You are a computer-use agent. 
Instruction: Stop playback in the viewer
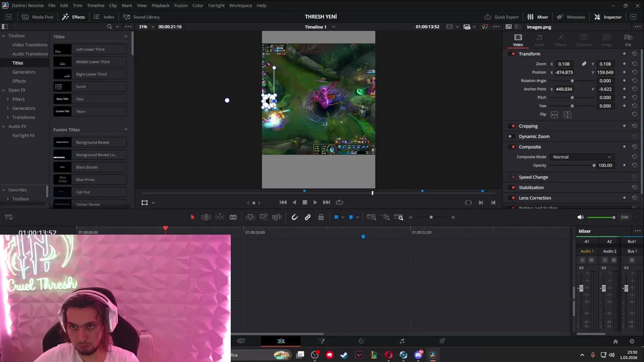coord(305,202)
